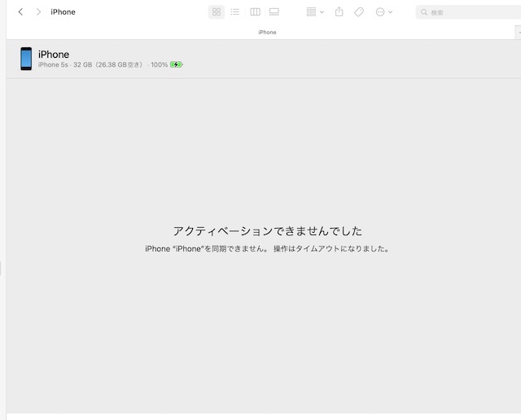Click the Share icon in toolbar
This screenshot has height=420, width=521.
339,12
